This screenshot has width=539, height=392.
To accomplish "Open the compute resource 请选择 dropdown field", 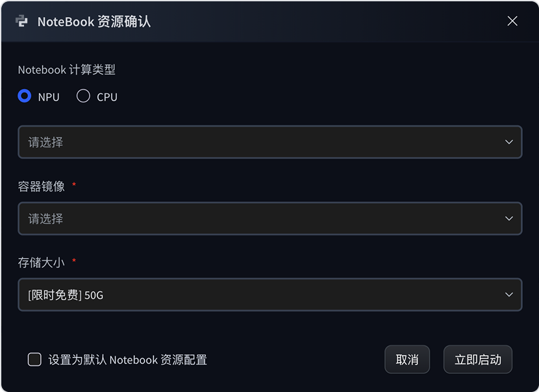I will pos(260,142).
